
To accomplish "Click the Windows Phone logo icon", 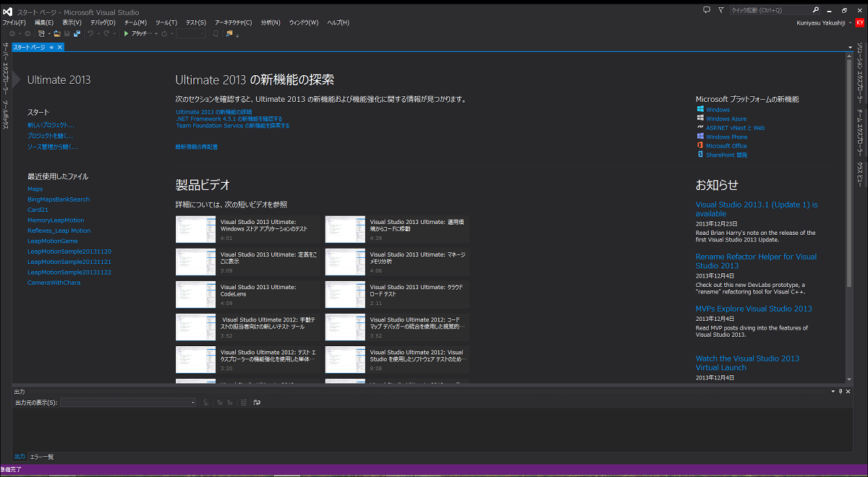I will point(700,137).
